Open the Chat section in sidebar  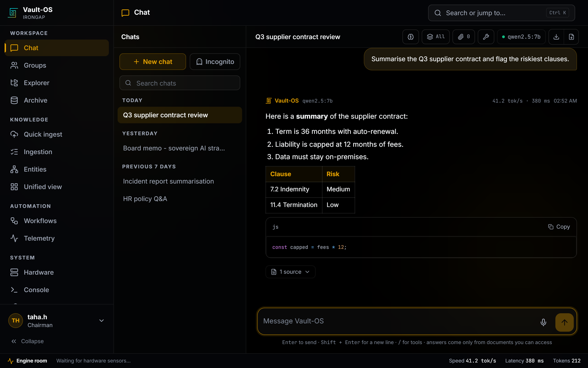57,48
